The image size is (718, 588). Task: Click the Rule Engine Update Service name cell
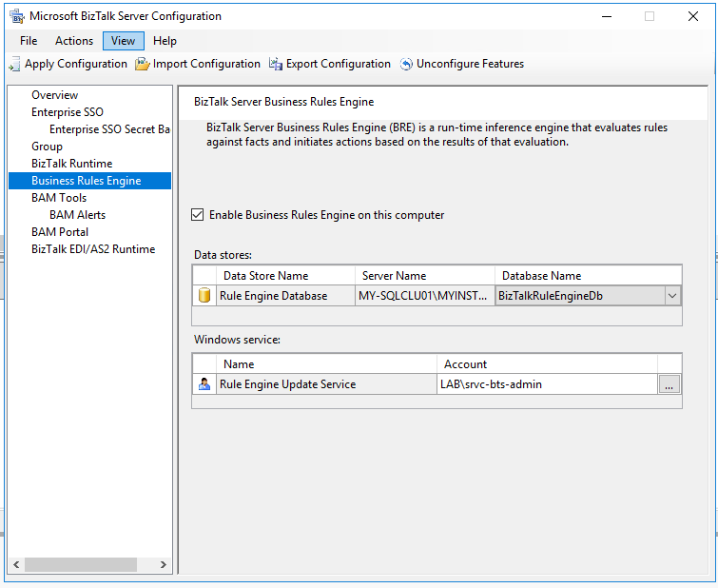pyautogui.click(x=326, y=384)
